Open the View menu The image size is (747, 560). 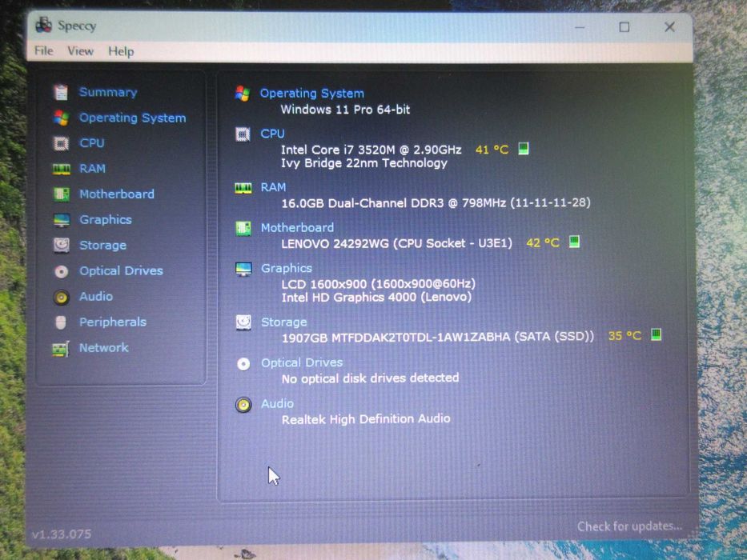coord(80,51)
